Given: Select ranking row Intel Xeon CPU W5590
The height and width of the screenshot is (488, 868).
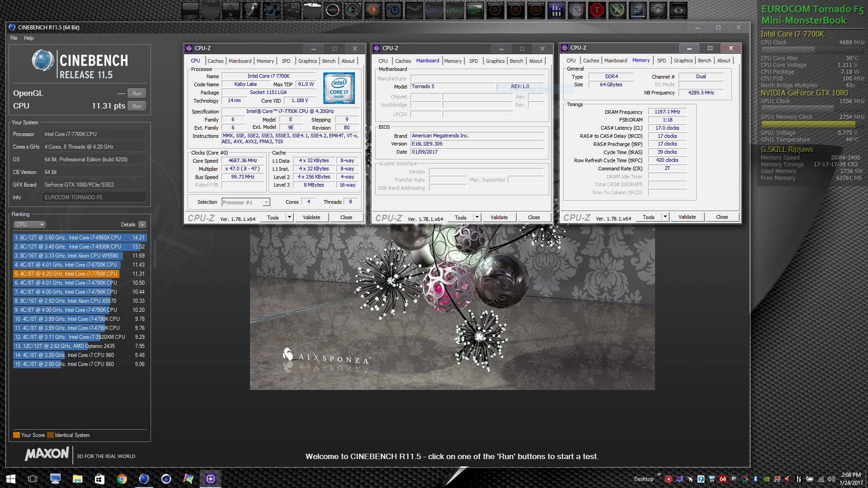Looking at the screenshot, I should pyautogui.click(x=80, y=255).
